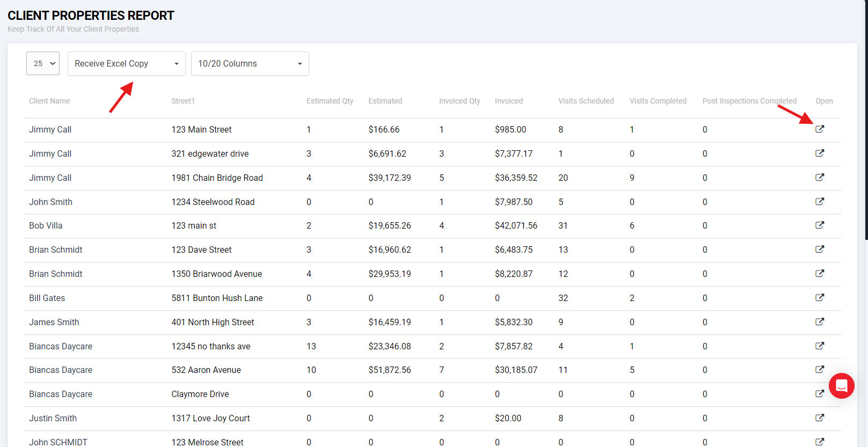The height and width of the screenshot is (447, 868).
Task: Open the 1317 Love Joy Court property
Action: click(x=819, y=418)
